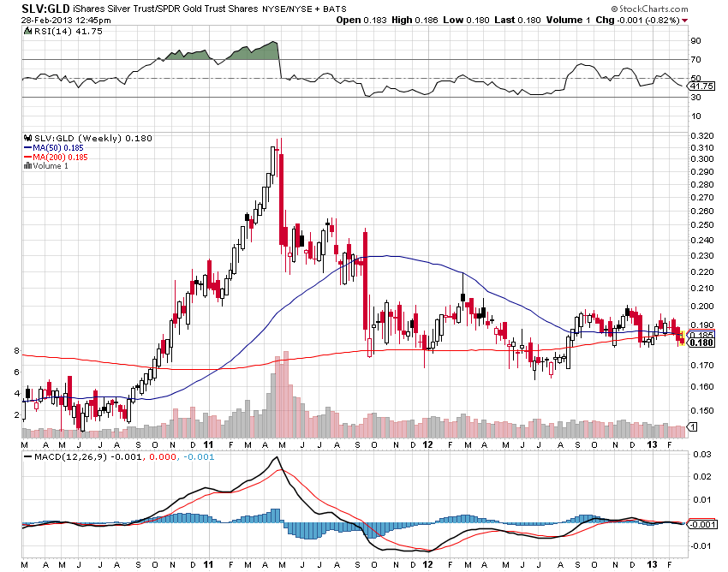Click the Low 0.180 value in header
This screenshot has width=728, height=572.
pos(466,20)
